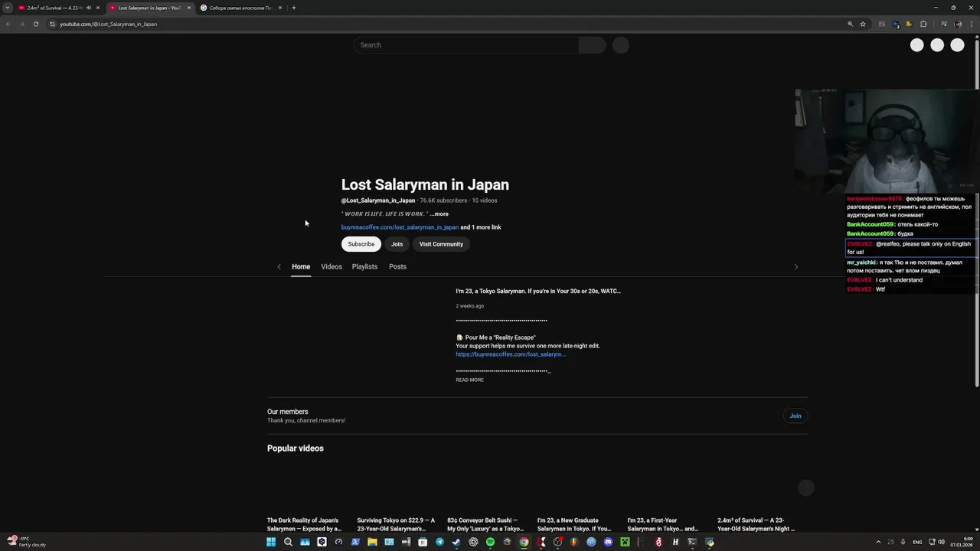Screen dimensions: 980x551
Task: Show 'and 1 more link'
Action: (481, 227)
